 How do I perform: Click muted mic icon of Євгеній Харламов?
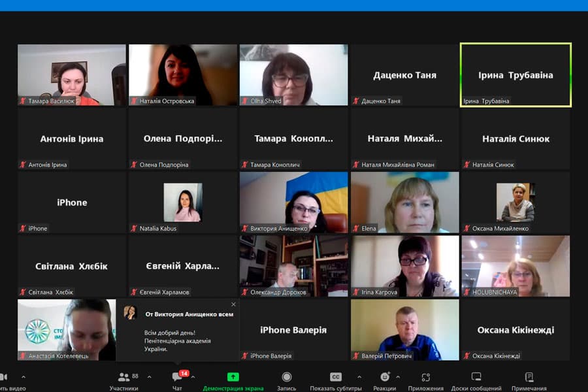134,292
